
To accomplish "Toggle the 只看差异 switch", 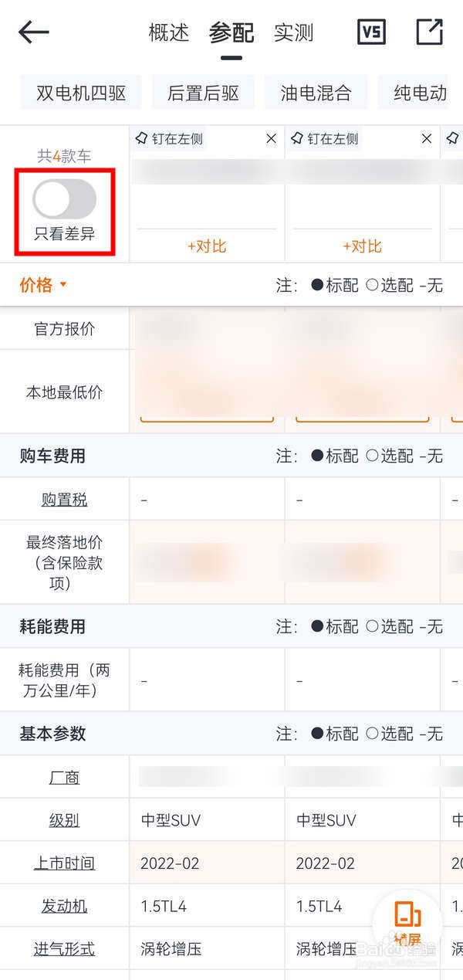I will (x=65, y=199).
